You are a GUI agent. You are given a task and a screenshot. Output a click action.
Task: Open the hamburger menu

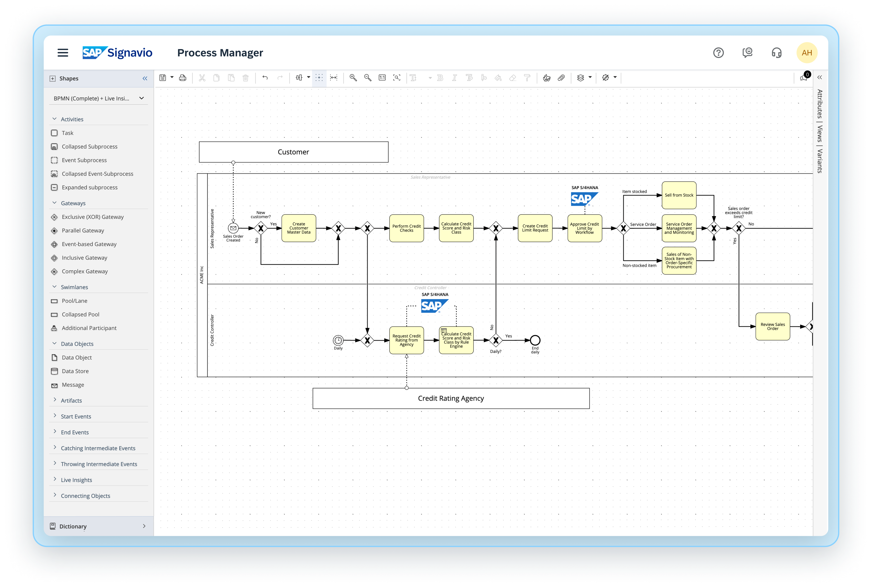63,52
